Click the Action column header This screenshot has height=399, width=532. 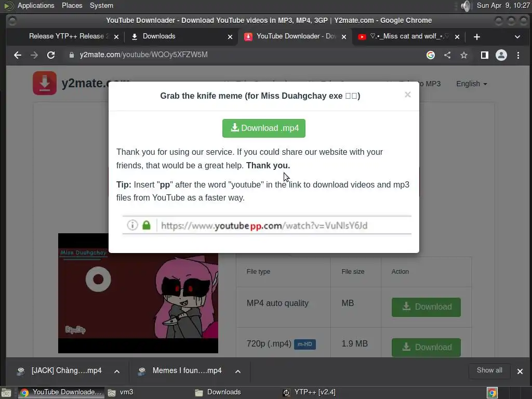coord(400,272)
